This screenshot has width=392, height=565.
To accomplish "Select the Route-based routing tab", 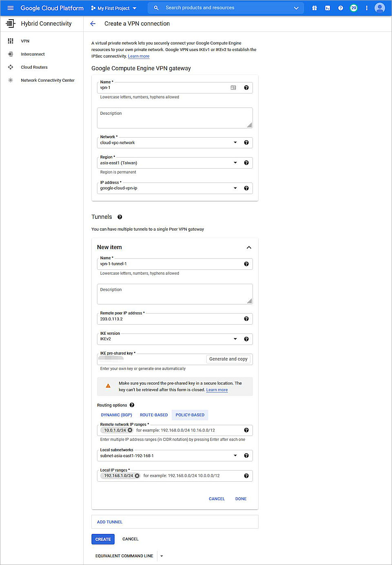I will point(154,415).
